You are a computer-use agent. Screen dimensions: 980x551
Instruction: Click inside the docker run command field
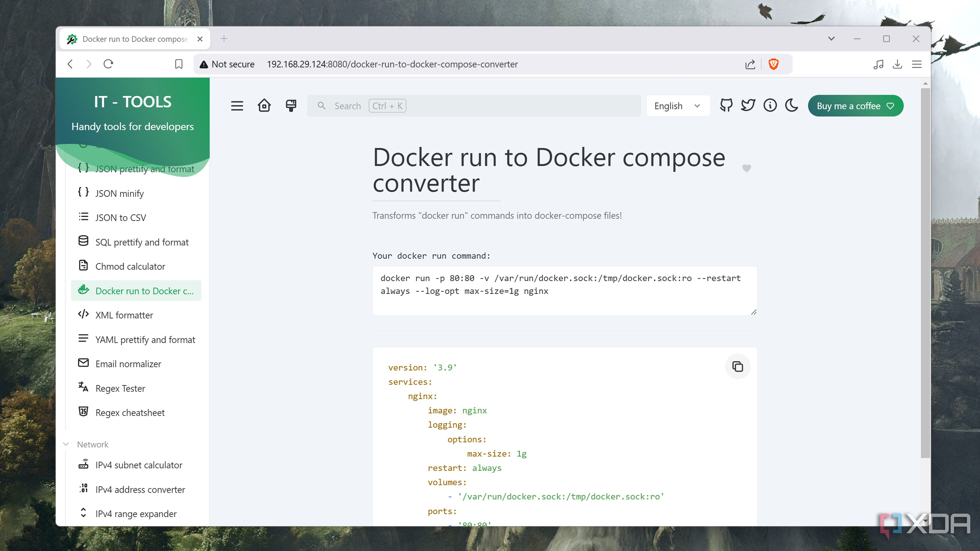point(563,291)
